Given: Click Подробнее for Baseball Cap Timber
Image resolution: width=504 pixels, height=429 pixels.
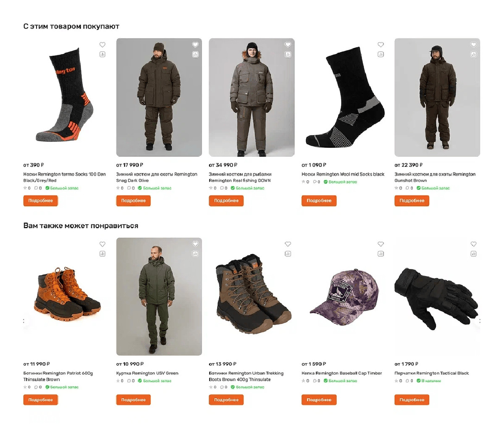Looking at the screenshot, I should (319, 400).
